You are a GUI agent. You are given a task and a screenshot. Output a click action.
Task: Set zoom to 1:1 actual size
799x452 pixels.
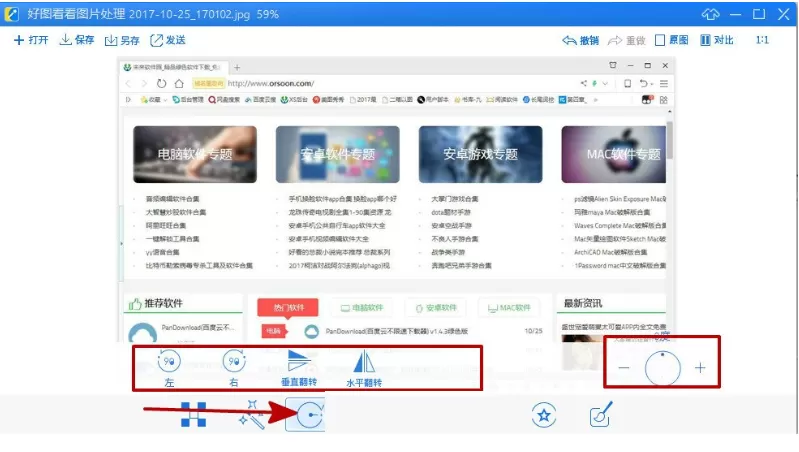tap(762, 40)
